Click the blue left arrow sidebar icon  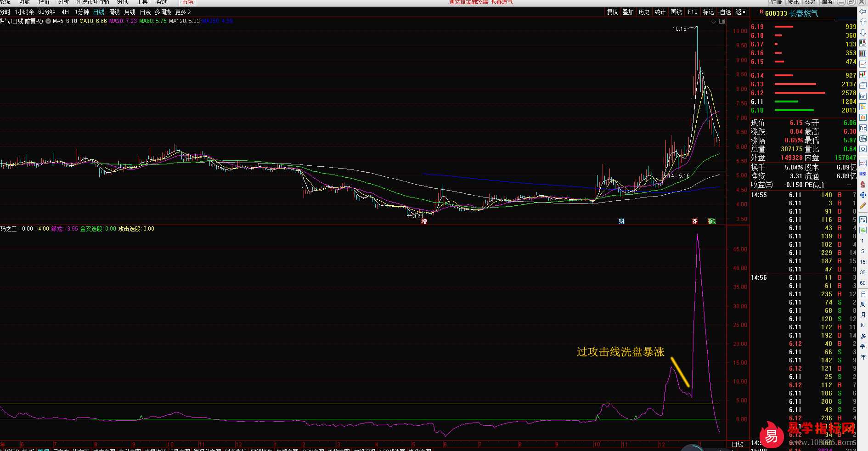863,11
